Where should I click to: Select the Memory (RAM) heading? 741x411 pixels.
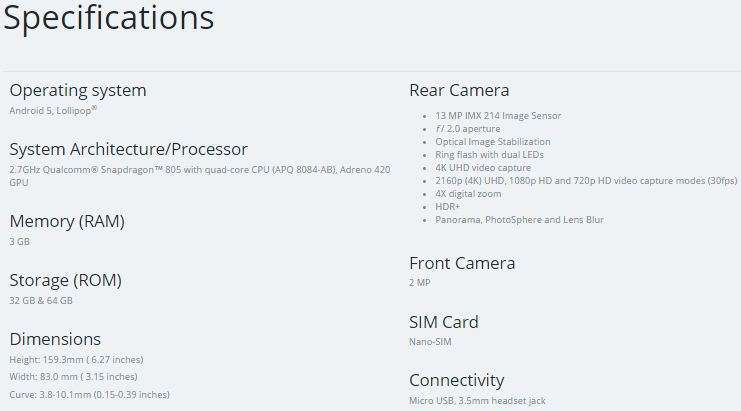tap(67, 222)
